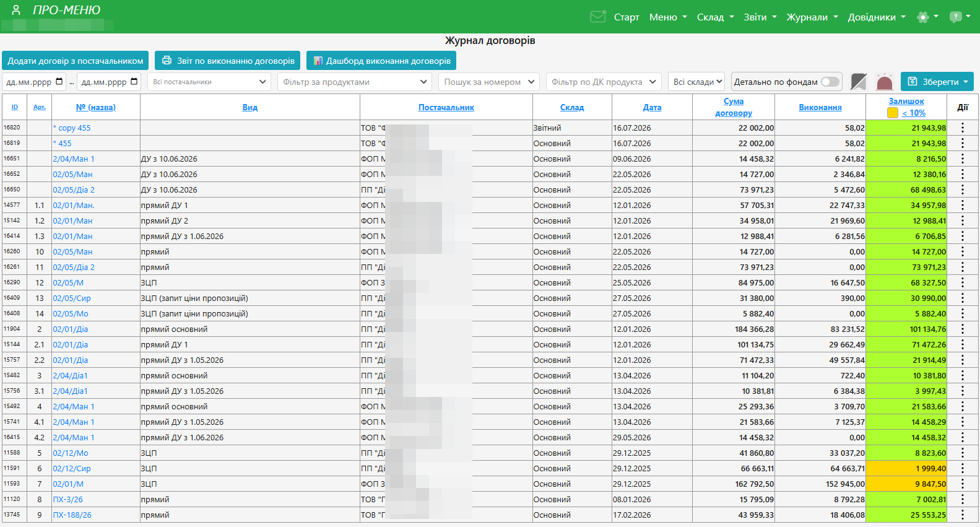Click the start date input field
This screenshot has height=527, width=980.
pos(35,82)
